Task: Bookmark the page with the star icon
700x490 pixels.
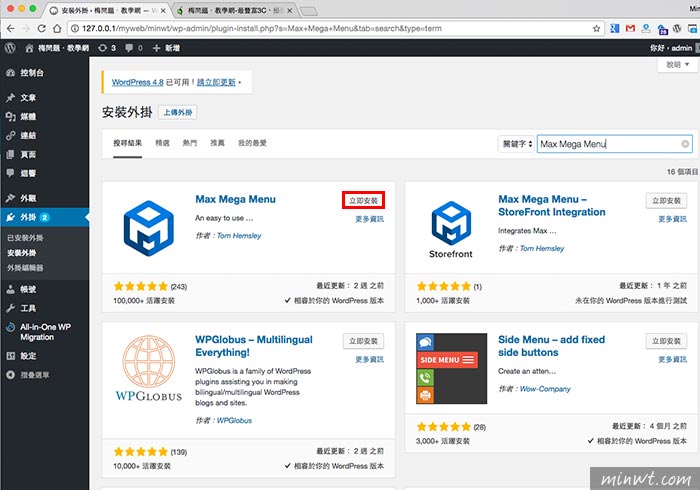Action: pyautogui.click(x=596, y=29)
